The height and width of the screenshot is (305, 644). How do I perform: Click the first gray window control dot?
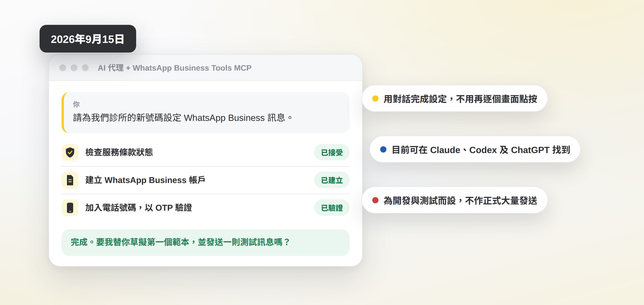63,68
